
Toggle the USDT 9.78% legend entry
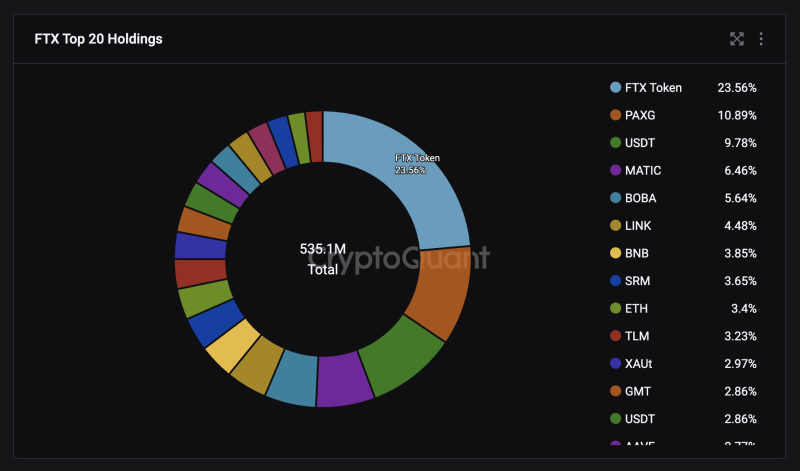[x=683, y=143]
